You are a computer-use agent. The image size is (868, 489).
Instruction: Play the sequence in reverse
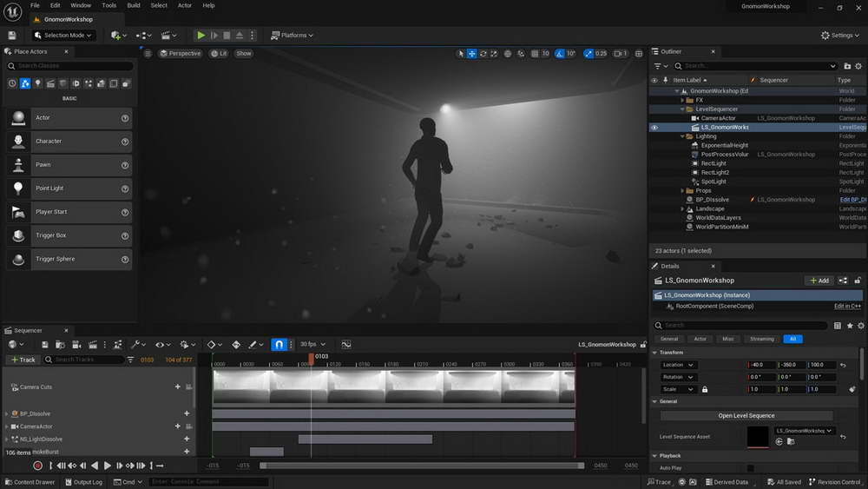(x=95, y=466)
